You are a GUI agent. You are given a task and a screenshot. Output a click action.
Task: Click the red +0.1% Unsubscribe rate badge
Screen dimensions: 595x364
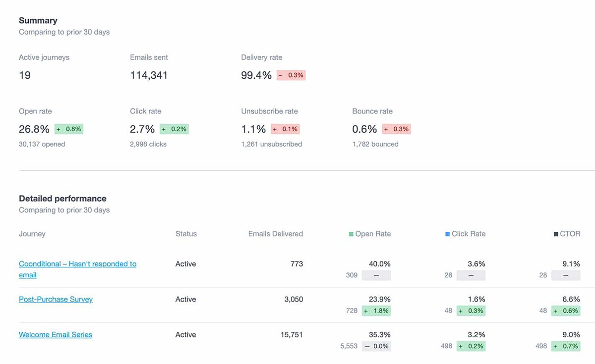click(x=285, y=129)
